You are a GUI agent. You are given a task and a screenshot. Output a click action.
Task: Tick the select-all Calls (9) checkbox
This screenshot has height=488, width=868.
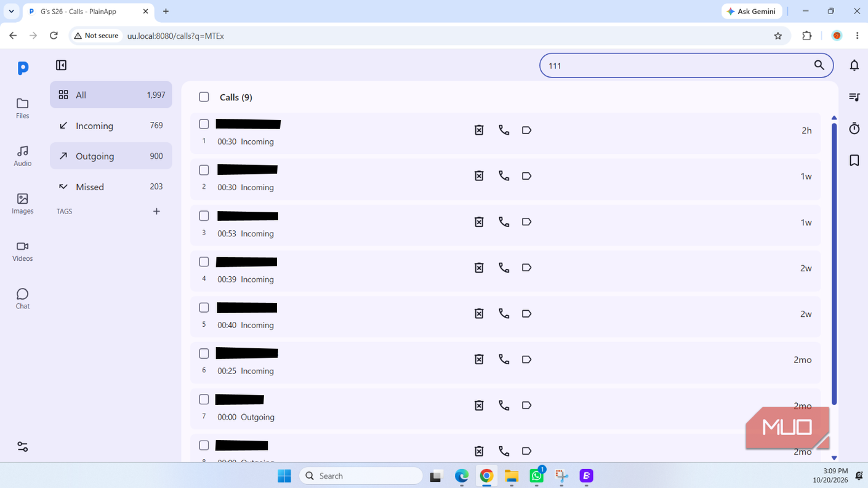(x=204, y=97)
